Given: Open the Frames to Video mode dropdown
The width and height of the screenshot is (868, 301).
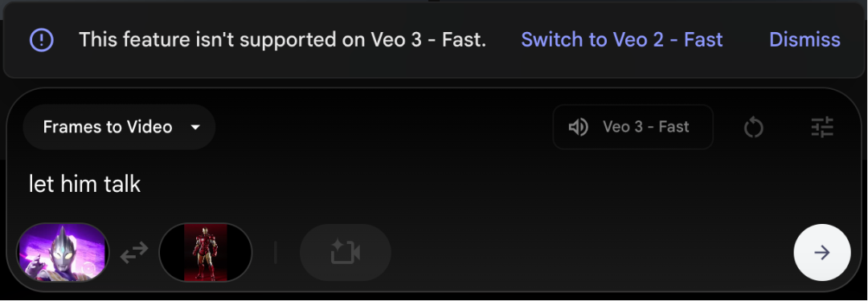Looking at the screenshot, I should point(119,127).
